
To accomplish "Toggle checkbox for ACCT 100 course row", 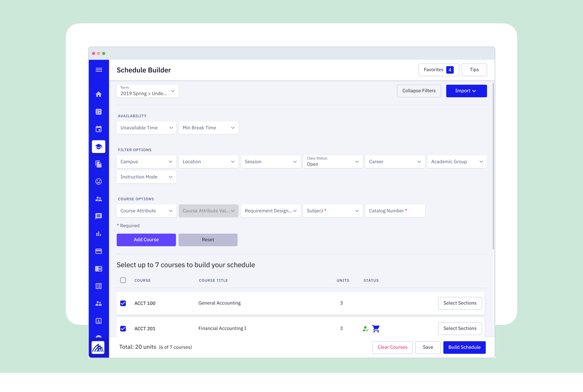I will [x=124, y=303].
